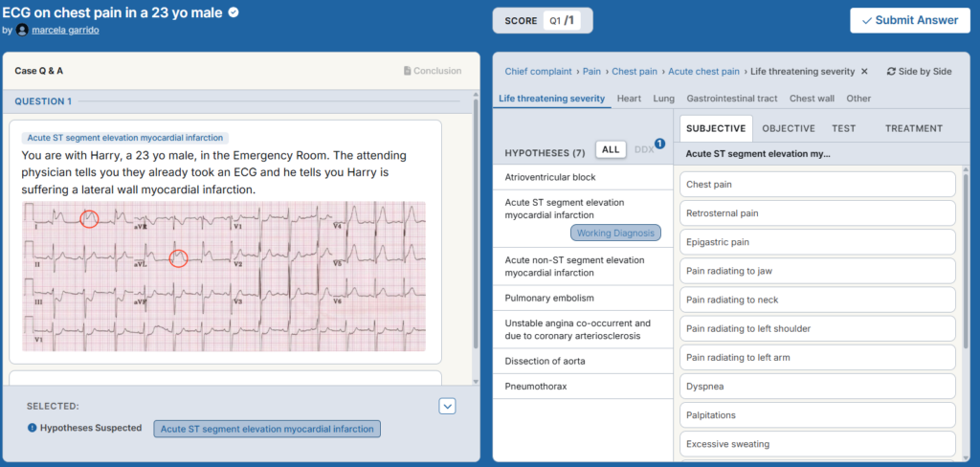Select the SUBJECTIVE tab
This screenshot has height=467, width=980.
(x=716, y=129)
